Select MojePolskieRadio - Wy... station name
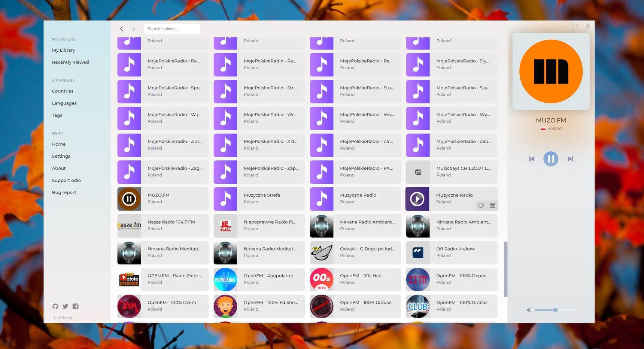Screen dimensions: 644x349 [x=464, y=115]
